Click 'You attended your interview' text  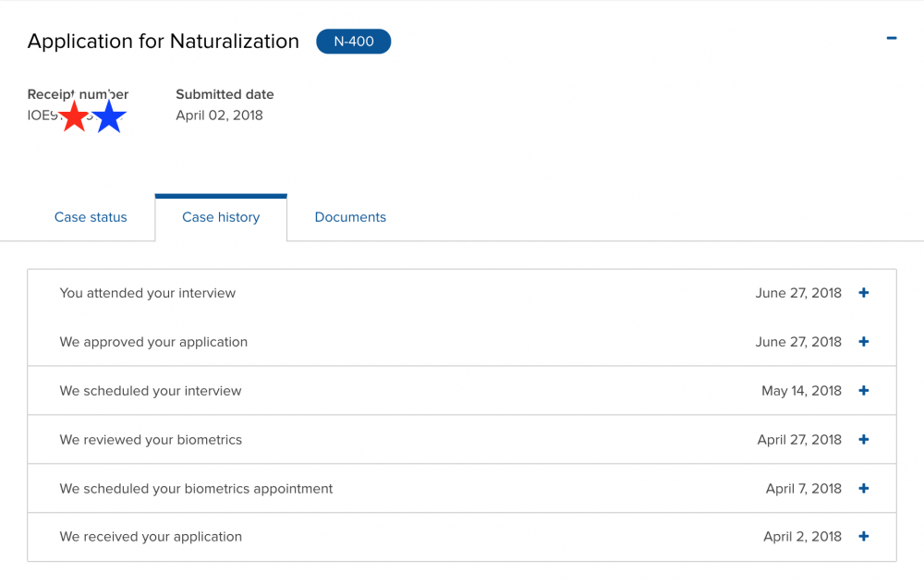tap(147, 293)
